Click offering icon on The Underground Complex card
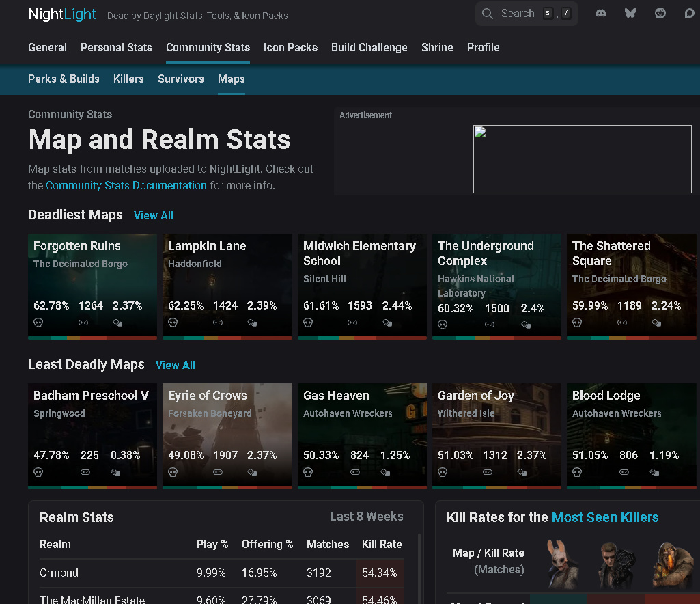 (x=526, y=325)
